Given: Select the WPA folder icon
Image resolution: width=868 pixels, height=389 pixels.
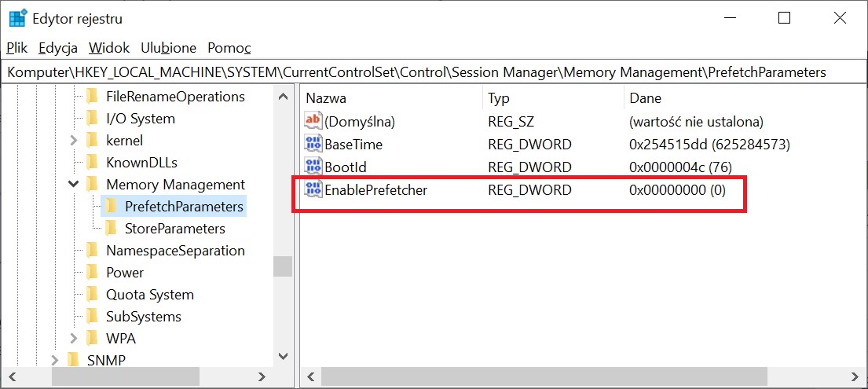Looking at the screenshot, I should pyautogui.click(x=93, y=338).
